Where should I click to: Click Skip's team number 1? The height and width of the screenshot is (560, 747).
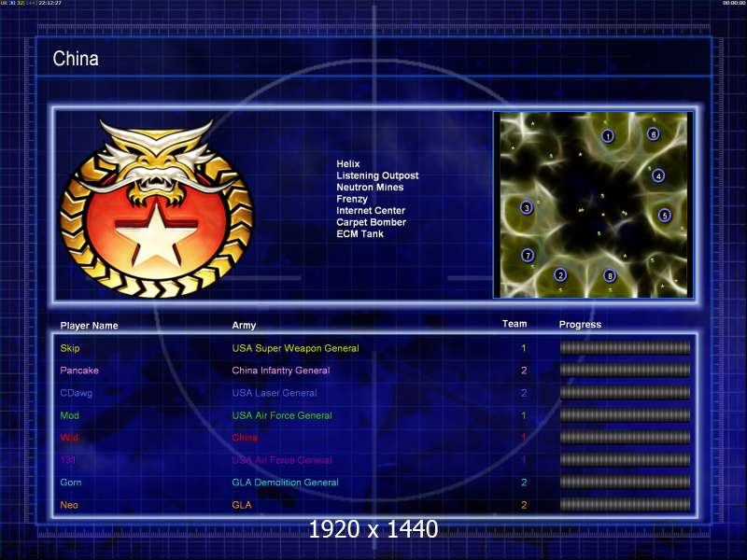524,348
